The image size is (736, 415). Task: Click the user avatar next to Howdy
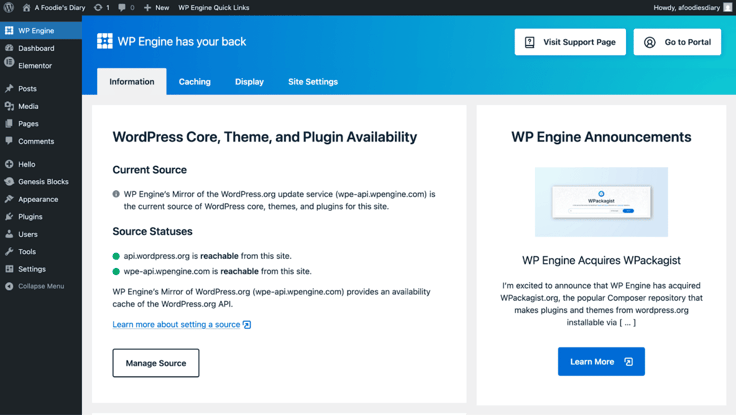tap(728, 8)
